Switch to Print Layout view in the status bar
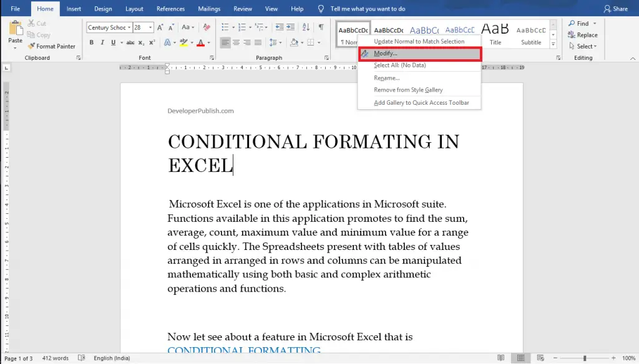The width and height of the screenshot is (639, 364). [x=521, y=358]
